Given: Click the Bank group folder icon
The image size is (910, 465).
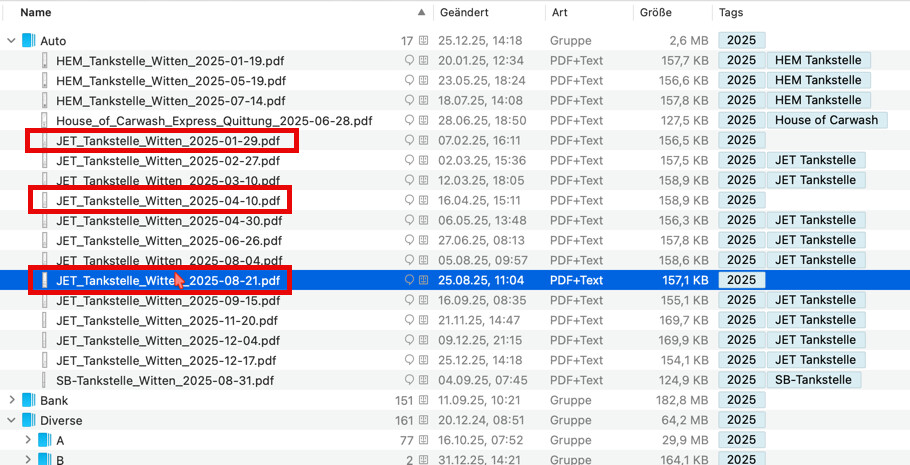Looking at the screenshot, I should (x=28, y=400).
